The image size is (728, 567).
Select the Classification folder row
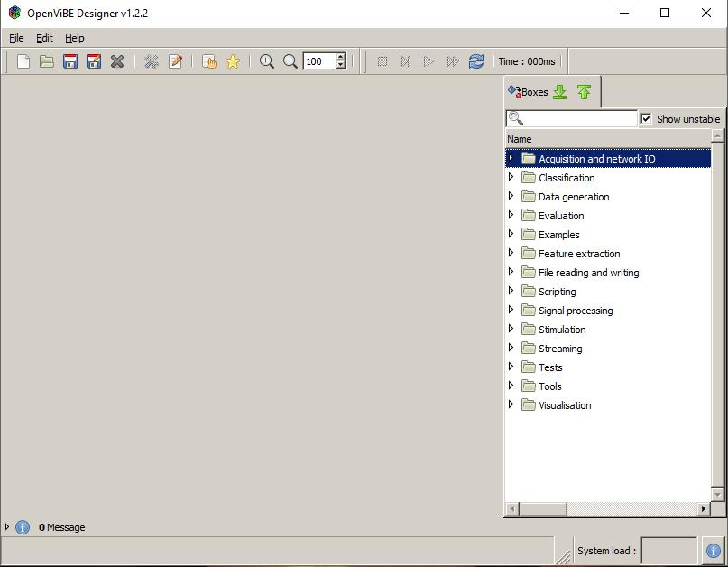point(608,178)
